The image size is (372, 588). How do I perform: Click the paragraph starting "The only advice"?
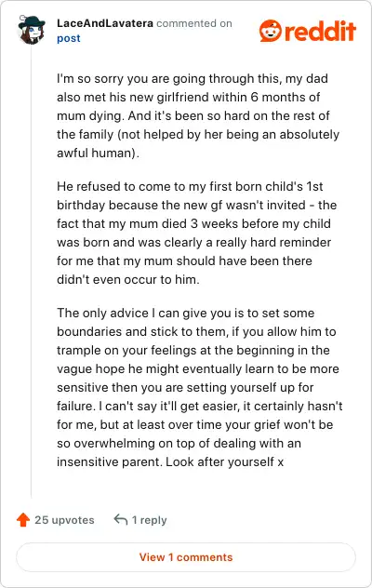click(200, 387)
